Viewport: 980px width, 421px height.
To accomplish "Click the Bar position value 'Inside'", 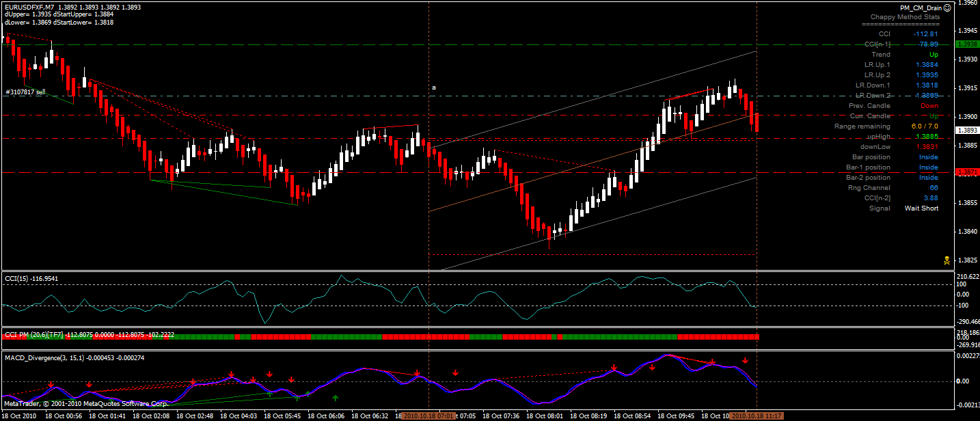I will 929,157.
